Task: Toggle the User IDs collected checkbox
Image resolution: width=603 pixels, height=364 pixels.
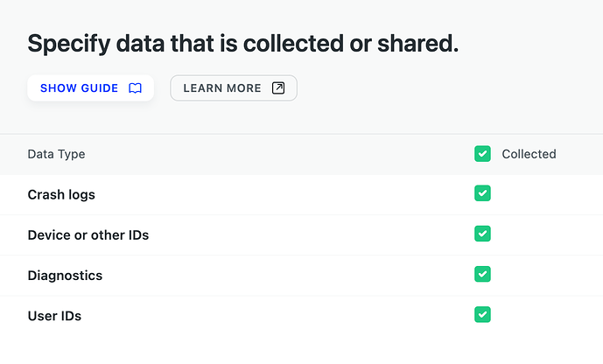Action: (x=482, y=314)
